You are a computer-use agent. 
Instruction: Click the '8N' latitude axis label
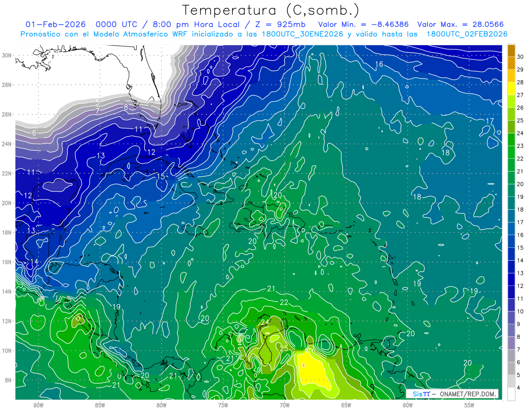tap(8, 380)
